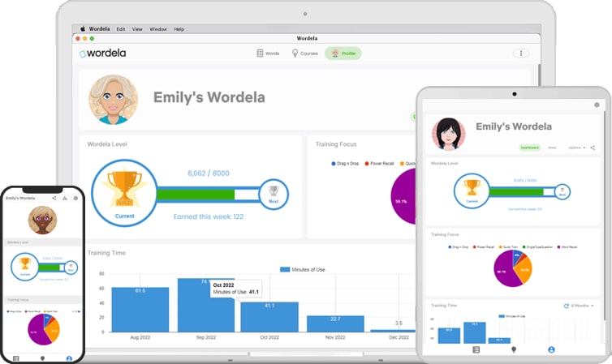Click the Current trophy on the phone
Image resolution: width=612 pixels, height=364 pixels.
click(24, 267)
